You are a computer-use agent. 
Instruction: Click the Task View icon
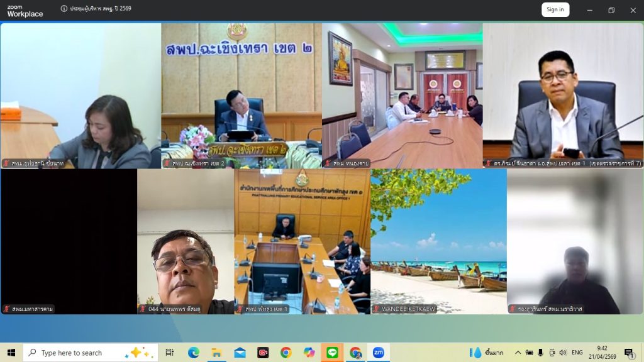pyautogui.click(x=170, y=353)
